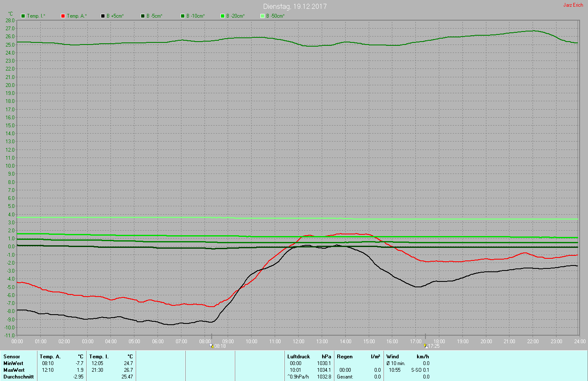
Task: Click the Temp. I. minimum value 24.7
Action: tap(129, 363)
